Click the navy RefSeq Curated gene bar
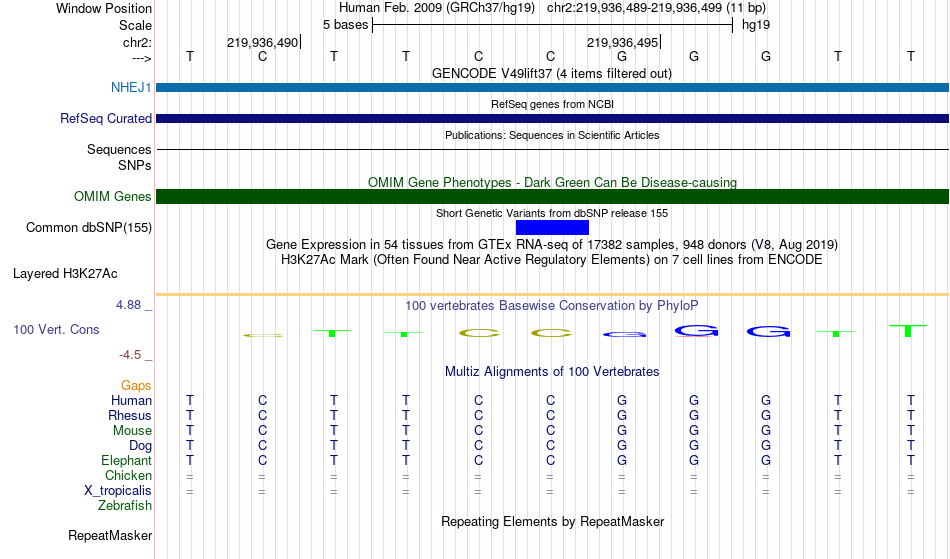 (553, 118)
